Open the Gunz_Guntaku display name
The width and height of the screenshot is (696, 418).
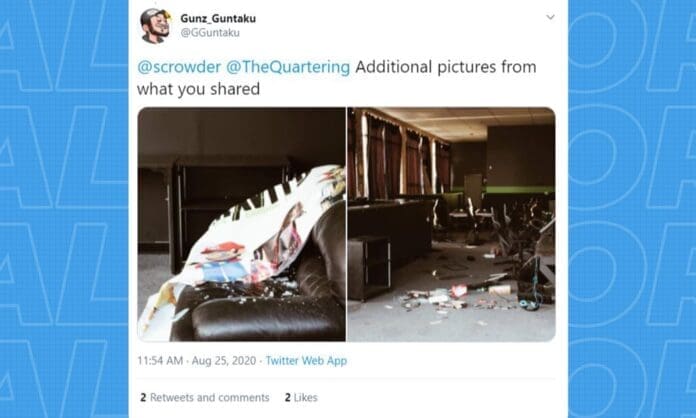click(218, 19)
